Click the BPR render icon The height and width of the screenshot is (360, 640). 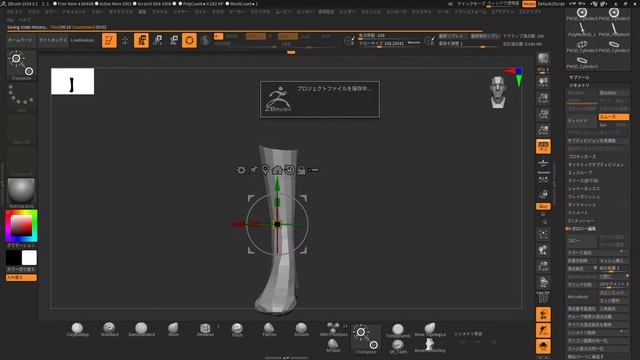click(543, 58)
